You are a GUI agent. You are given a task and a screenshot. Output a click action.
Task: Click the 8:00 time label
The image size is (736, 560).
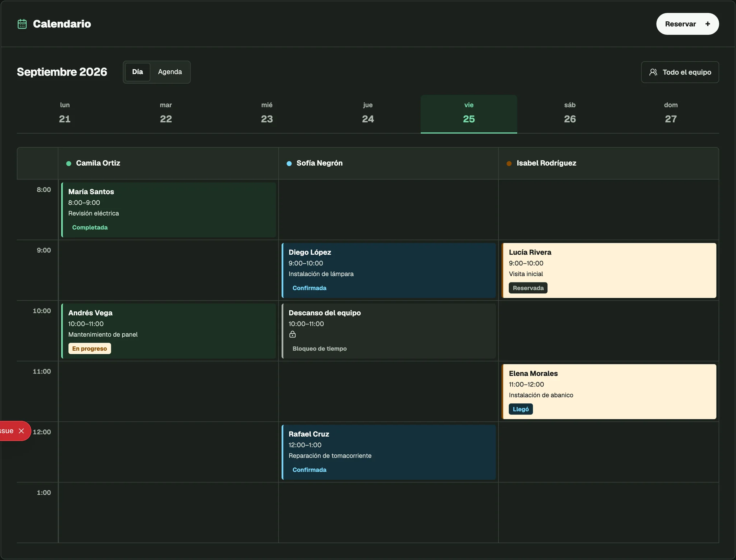tap(44, 190)
